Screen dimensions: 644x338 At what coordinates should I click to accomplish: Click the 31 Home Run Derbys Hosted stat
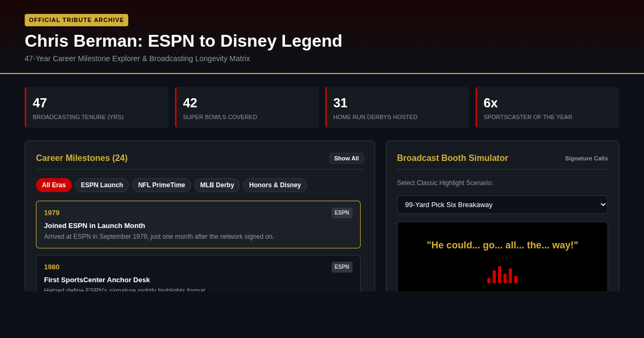pos(397,107)
